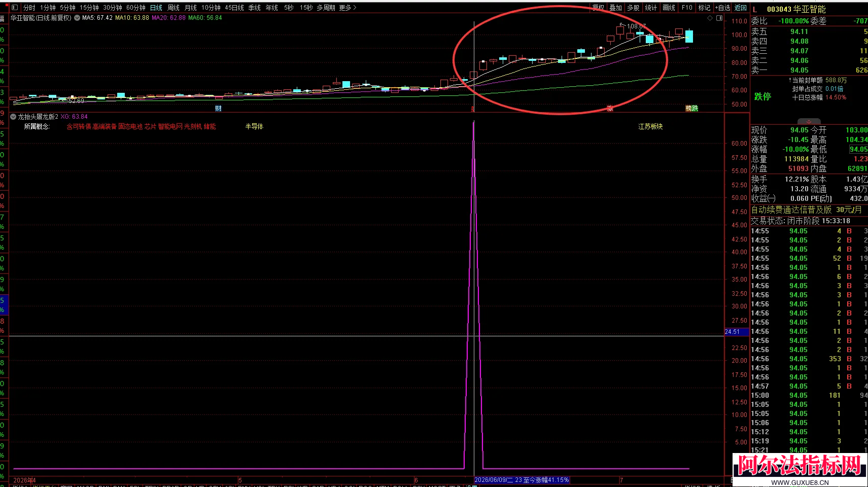868x487 pixels.
Task: Toggle the layout panel icon before 分时
Action: (x=14, y=8)
